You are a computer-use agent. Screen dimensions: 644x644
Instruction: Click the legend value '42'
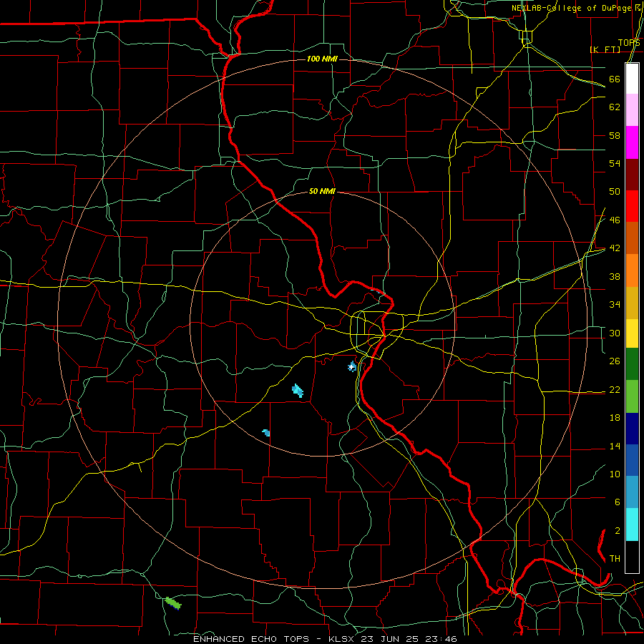(x=615, y=248)
